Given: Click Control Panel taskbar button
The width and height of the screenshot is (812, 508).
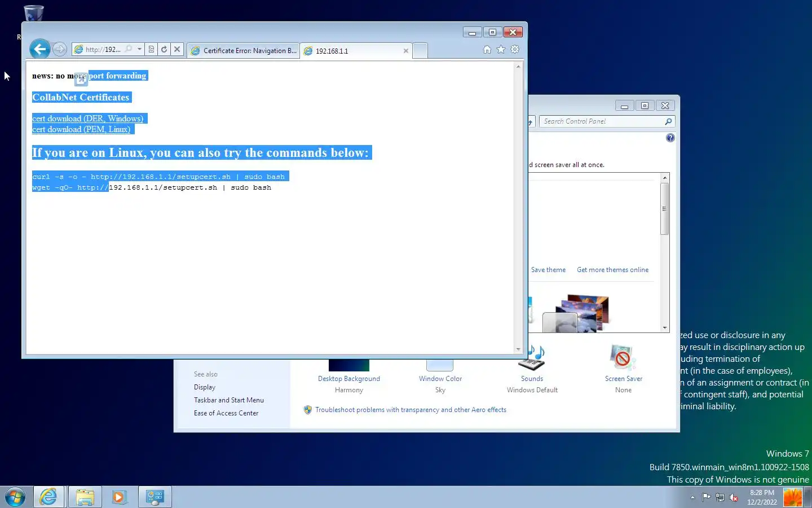Looking at the screenshot, I should coord(155,497).
